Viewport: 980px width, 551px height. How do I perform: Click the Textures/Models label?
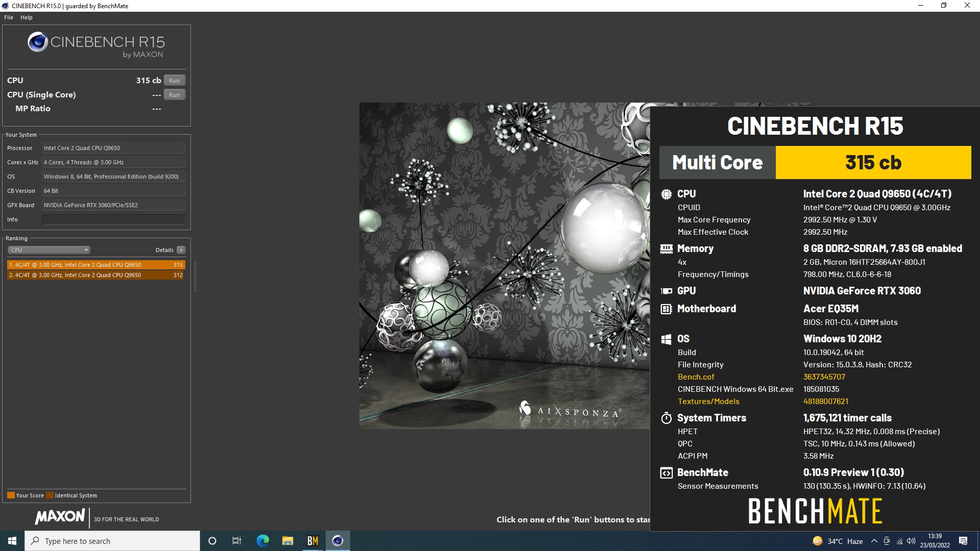click(x=708, y=402)
